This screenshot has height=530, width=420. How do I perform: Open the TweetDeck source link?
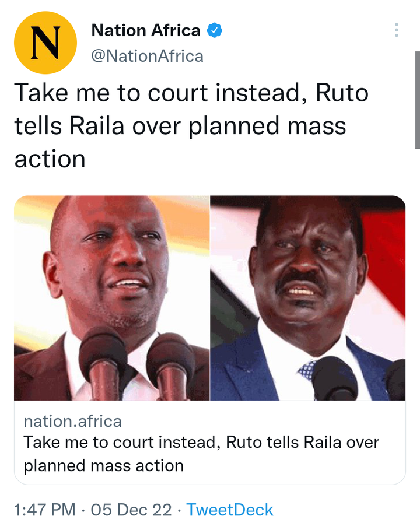pyautogui.click(x=230, y=510)
